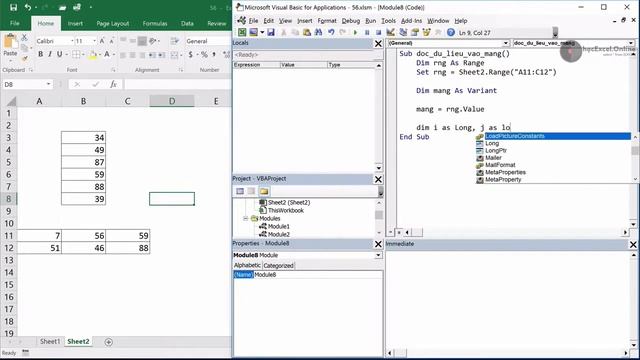Save the VBA project with the floppy icon
Viewport: 640px width, 360px height.
(271, 32)
